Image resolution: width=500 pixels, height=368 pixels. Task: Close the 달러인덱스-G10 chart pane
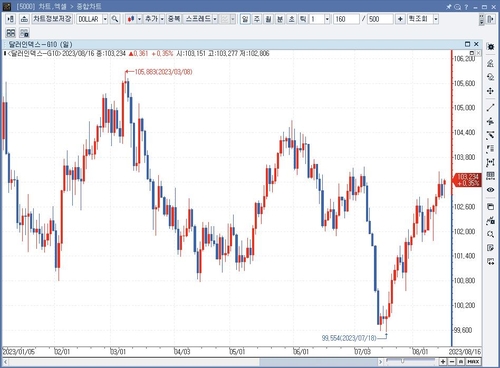coord(476,44)
